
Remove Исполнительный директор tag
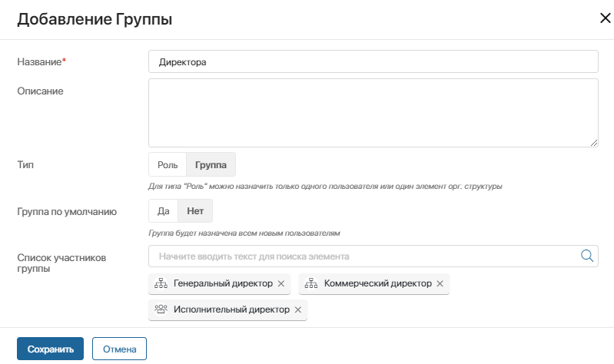pos(298,309)
